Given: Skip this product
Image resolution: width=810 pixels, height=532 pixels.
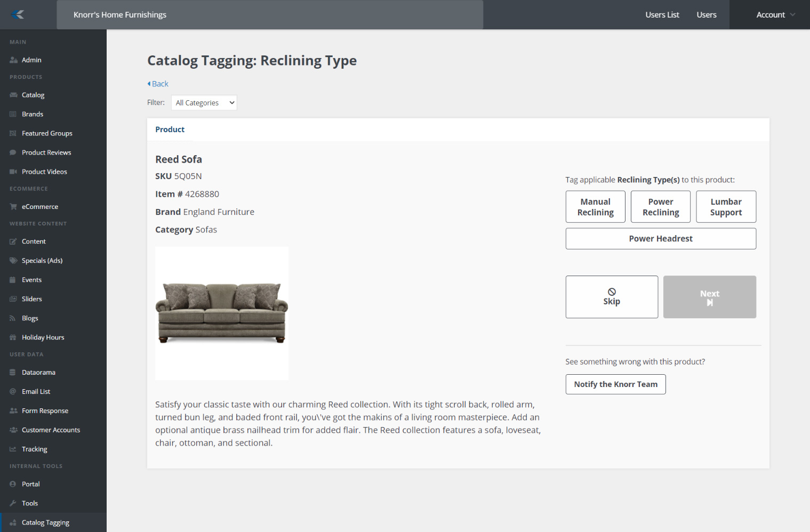Looking at the screenshot, I should coord(612,297).
